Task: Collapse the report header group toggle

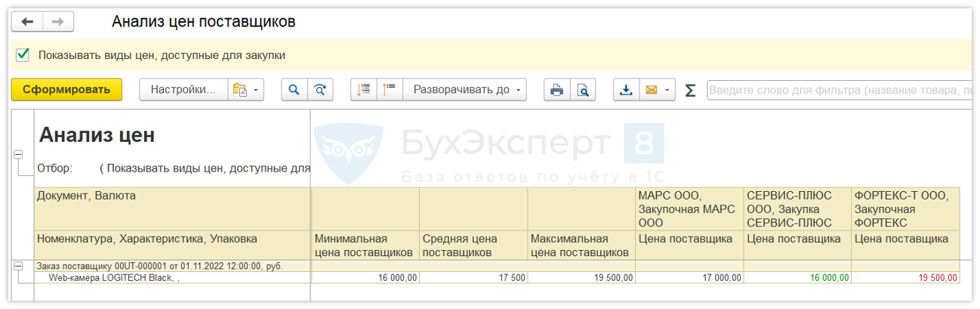Action: tap(17, 154)
